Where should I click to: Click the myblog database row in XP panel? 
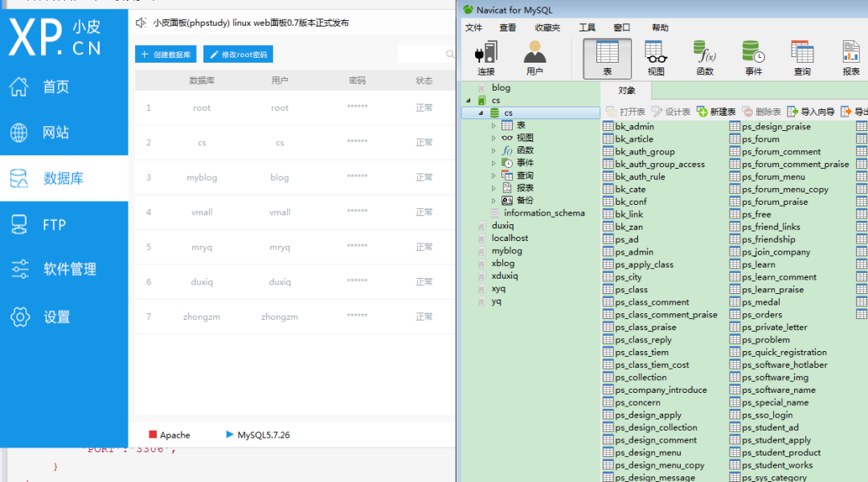click(295, 177)
